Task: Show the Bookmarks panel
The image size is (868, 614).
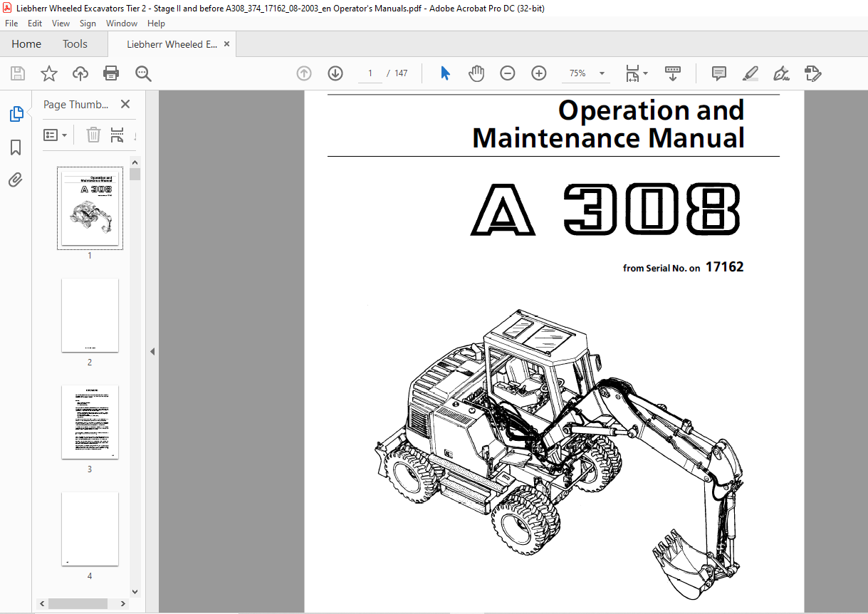Action: (x=16, y=147)
